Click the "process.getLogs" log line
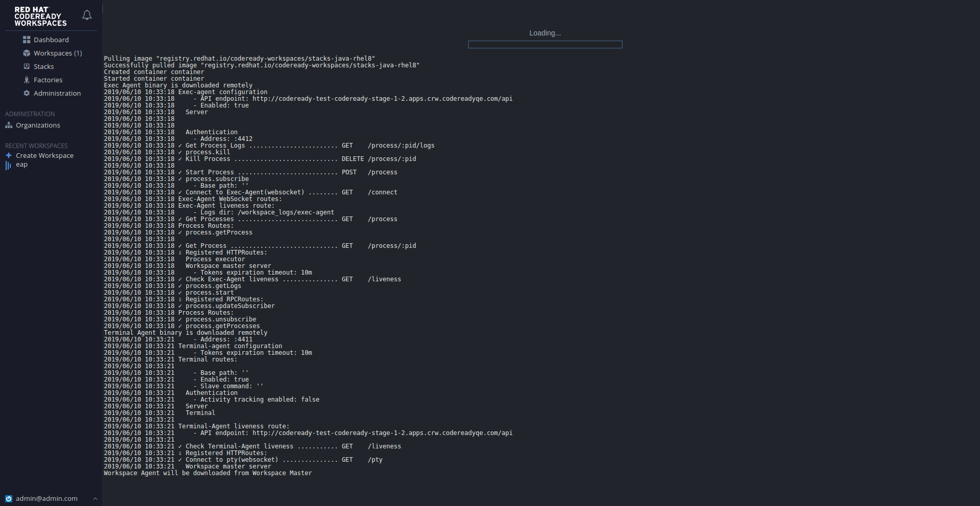The height and width of the screenshot is (506, 980). tap(172, 286)
